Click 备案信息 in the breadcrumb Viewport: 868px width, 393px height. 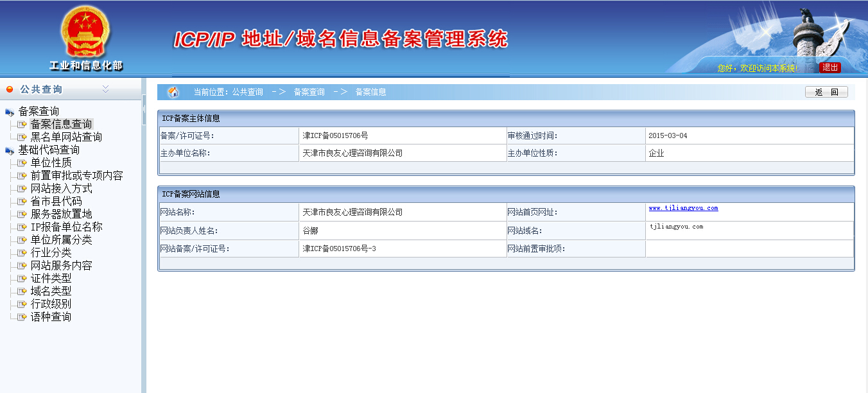[x=370, y=92]
